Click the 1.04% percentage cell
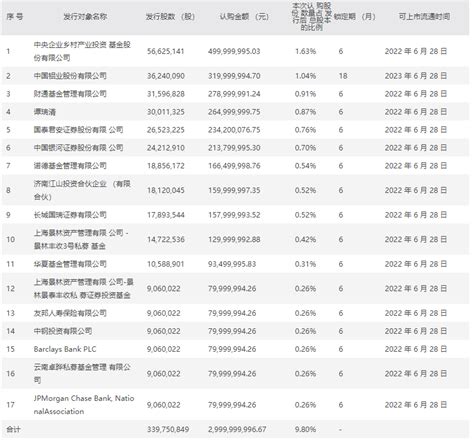474x441 pixels. click(x=305, y=76)
